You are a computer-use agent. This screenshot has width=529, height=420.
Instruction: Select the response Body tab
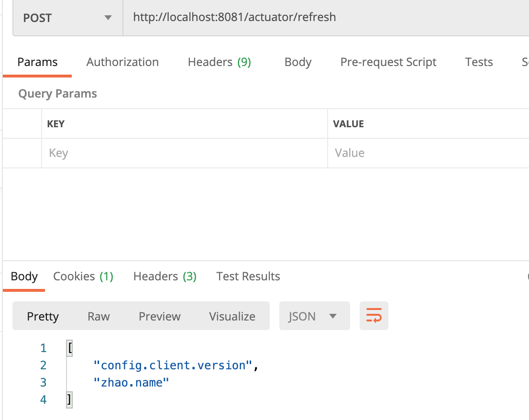[24, 276]
